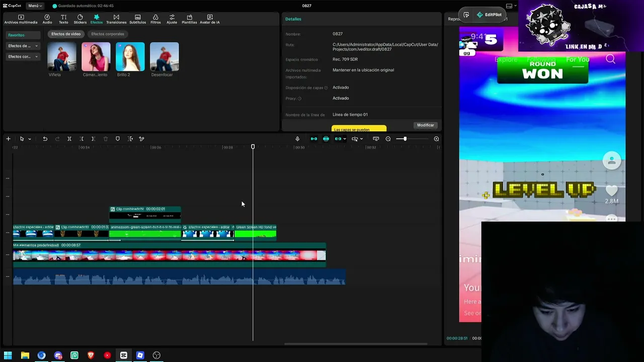Click the add track plus icon

tap(8, 139)
